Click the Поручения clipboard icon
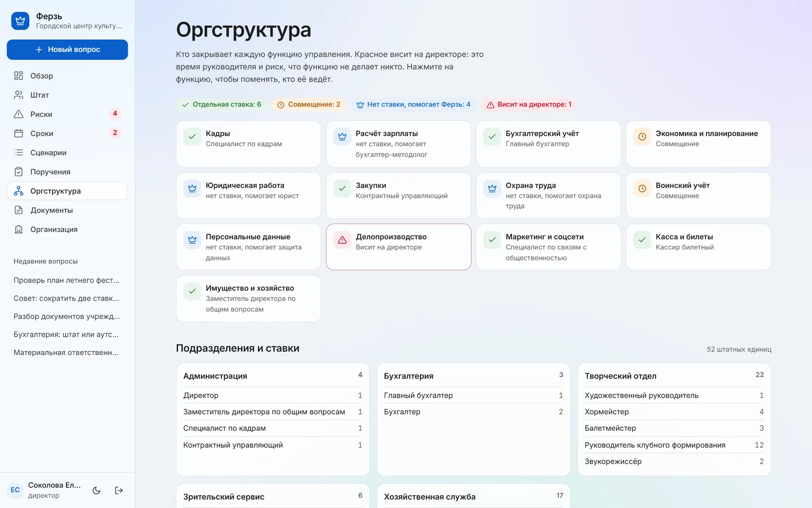 pos(19,172)
